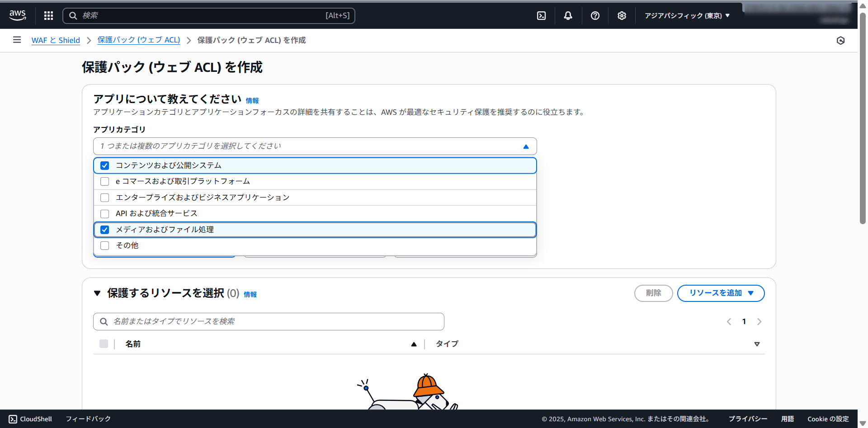Open the AWS services grid menu

(48, 16)
